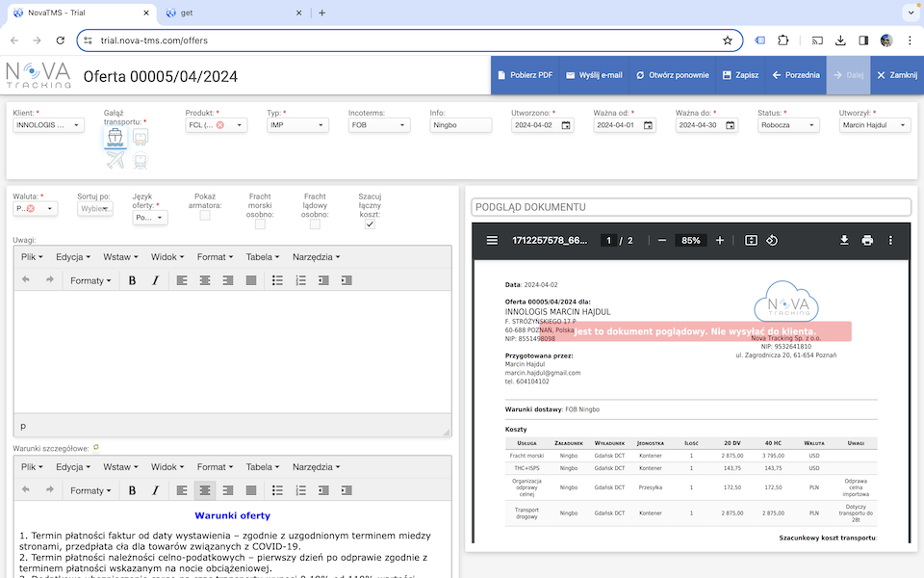Click the Pobierz PDF button

pyautogui.click(x=525, y=75)
